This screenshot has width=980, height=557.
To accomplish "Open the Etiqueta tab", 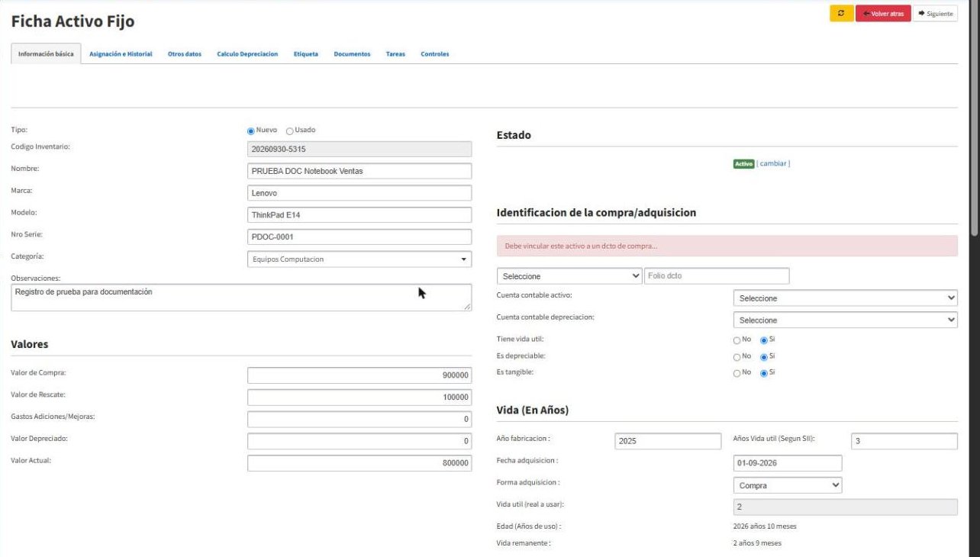I will coord(306,54).
